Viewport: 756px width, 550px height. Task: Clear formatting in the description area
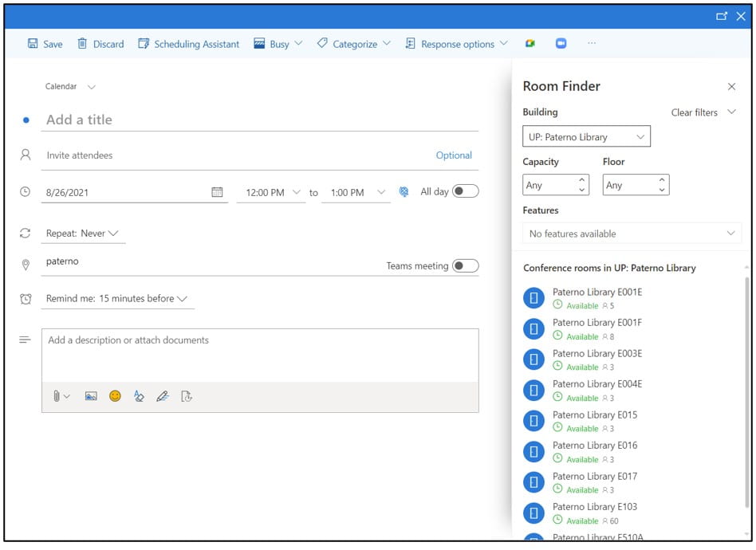pos(139,395)
